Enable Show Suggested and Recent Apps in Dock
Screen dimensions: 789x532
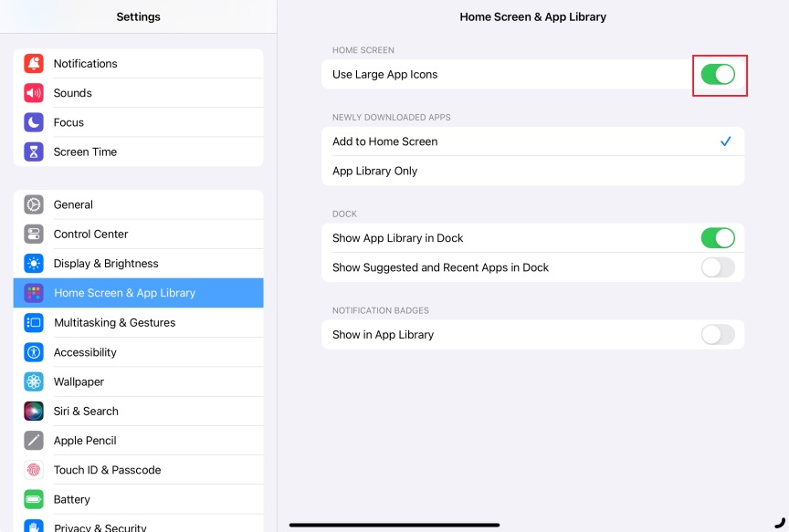(718, 267)
